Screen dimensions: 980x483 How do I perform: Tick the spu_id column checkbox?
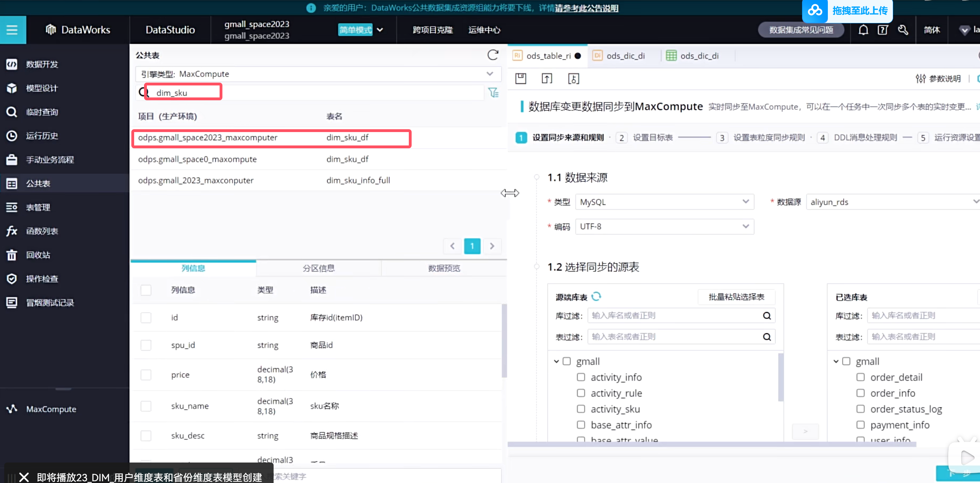[x=146, y=345]
